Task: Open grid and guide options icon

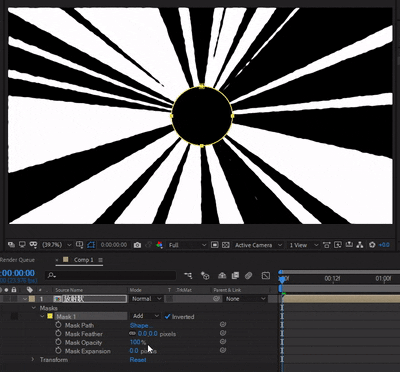Action: [x=79, y=245]
